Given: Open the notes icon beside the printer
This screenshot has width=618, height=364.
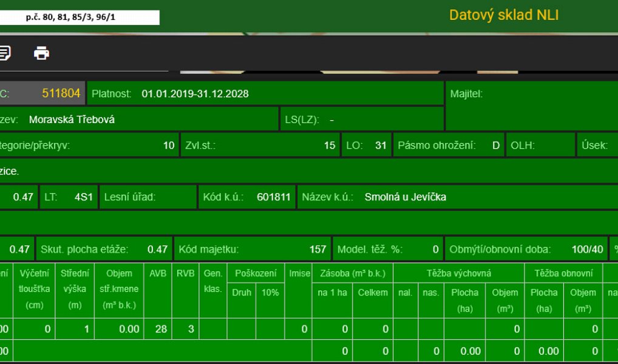Looking at the screenshot, I should tap(4, 53).
